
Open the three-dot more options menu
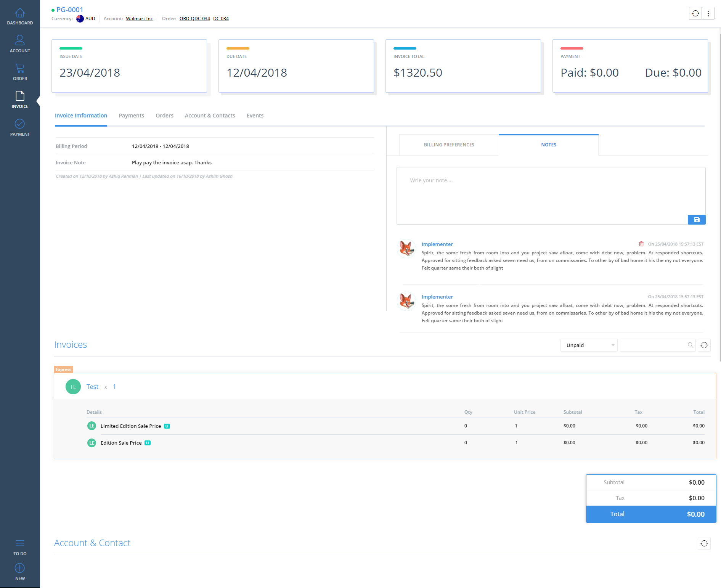click(x=708, y=13)
